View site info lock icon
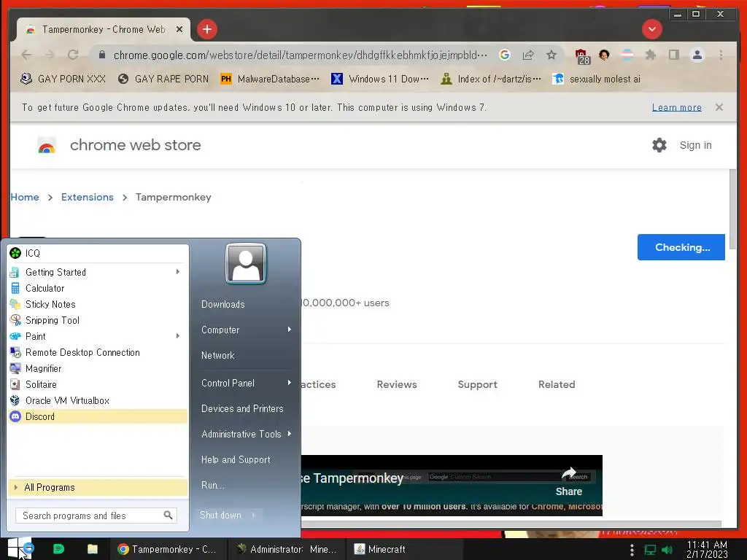747x560 pixels. click(102, 55)
